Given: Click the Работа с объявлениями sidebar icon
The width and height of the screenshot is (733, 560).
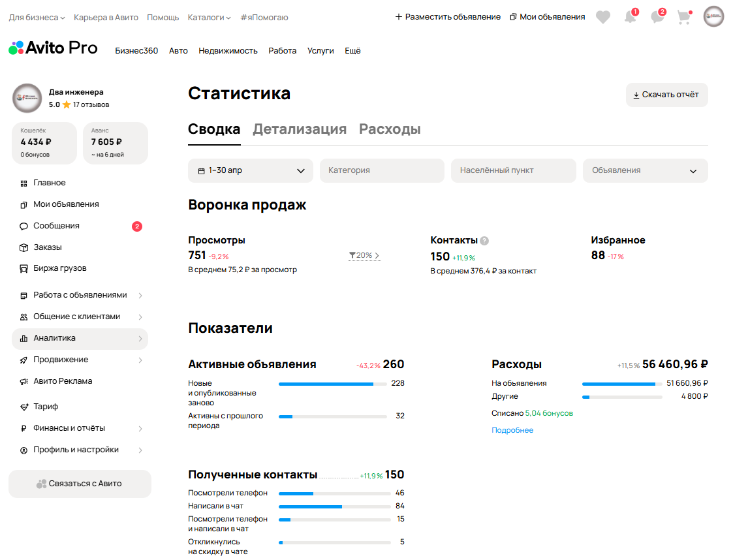Looking at the screenshot, I should click(24, 296).
